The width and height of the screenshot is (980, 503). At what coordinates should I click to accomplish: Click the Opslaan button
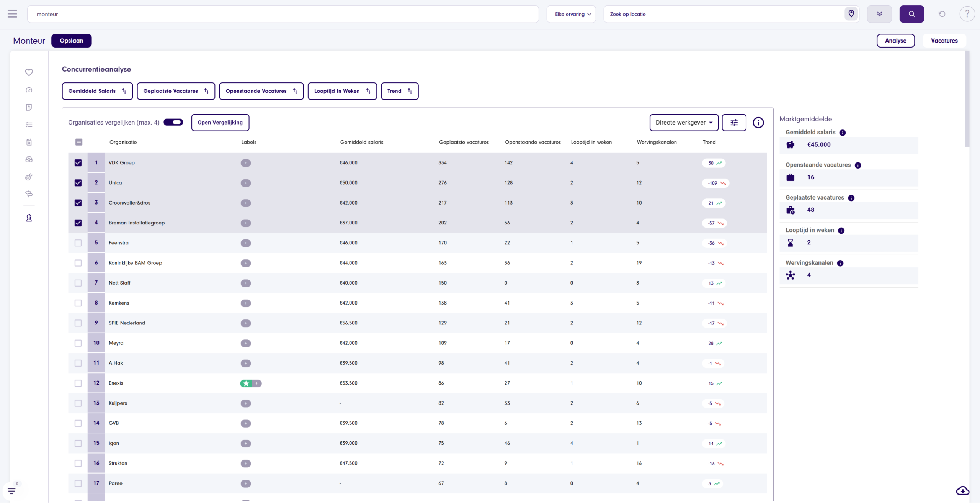[x=71, y=41]
